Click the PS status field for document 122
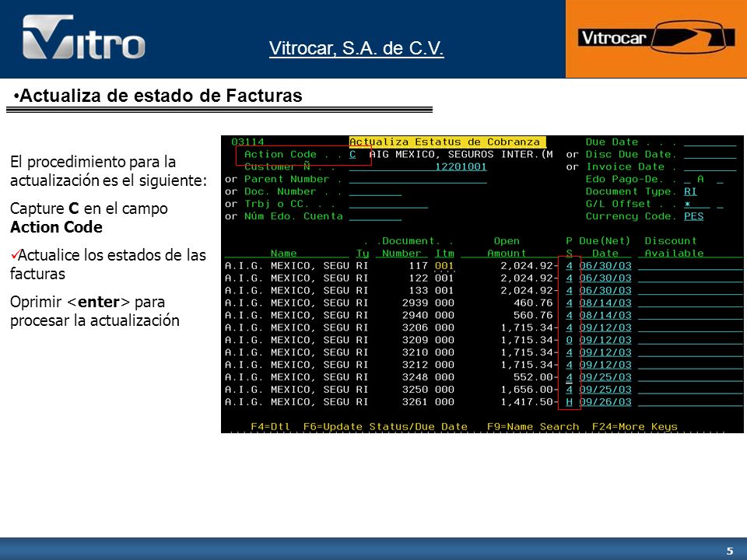 pos(570,278)
